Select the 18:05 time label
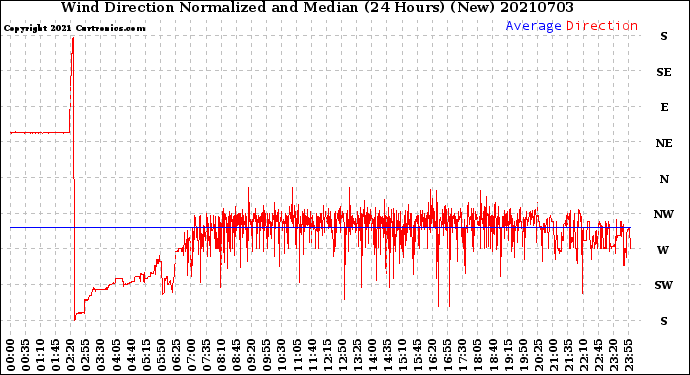The image size is (690, 375). click(x=477, y=356)
